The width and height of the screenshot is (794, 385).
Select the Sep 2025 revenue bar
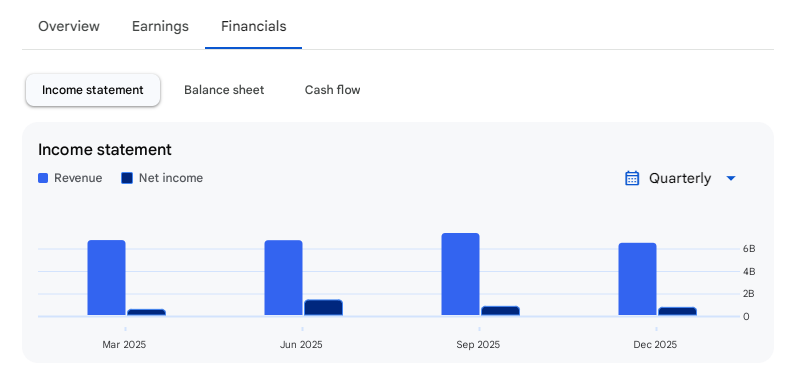pyautogui.click(x=460, y=275)
